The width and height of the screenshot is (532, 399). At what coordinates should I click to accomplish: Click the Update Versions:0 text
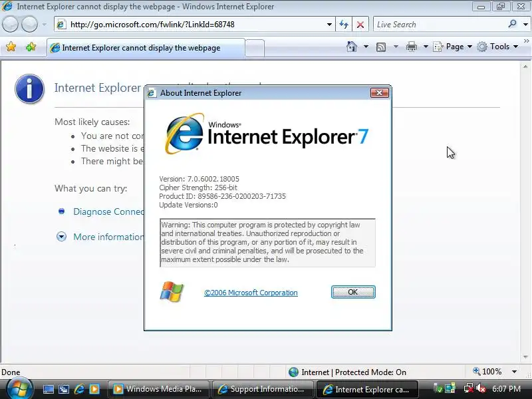tap(188, 205)
